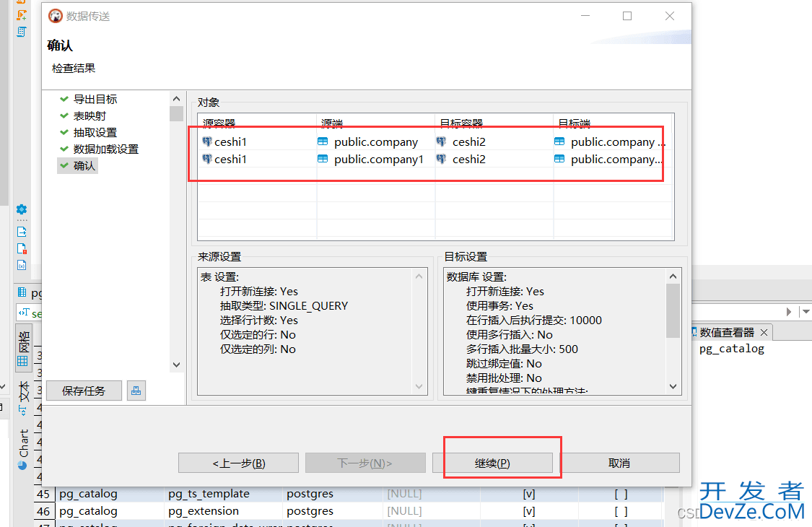Open the dropdown arrow above value viewer
Screen dimensions: 812x527
tap(806, 311)
